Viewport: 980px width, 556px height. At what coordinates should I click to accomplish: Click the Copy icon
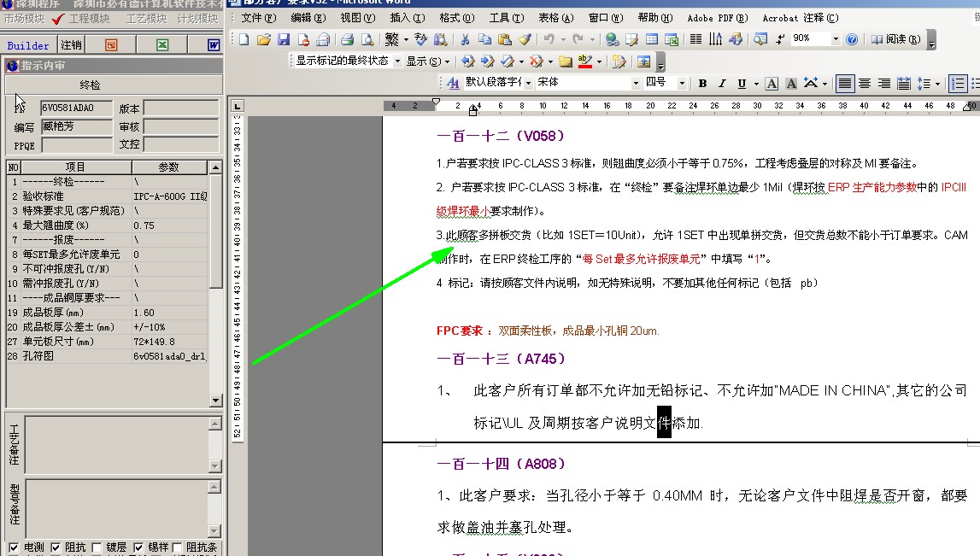(484, 39)
